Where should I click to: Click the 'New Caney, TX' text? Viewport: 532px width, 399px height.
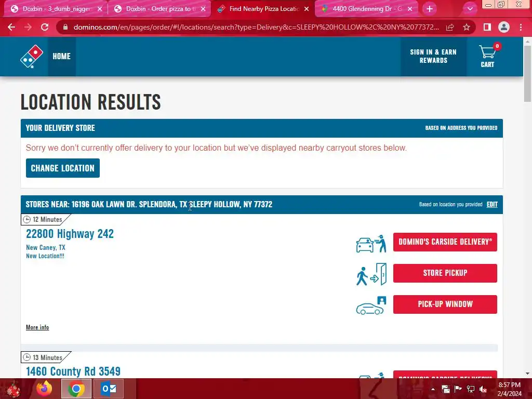(46, 248)
